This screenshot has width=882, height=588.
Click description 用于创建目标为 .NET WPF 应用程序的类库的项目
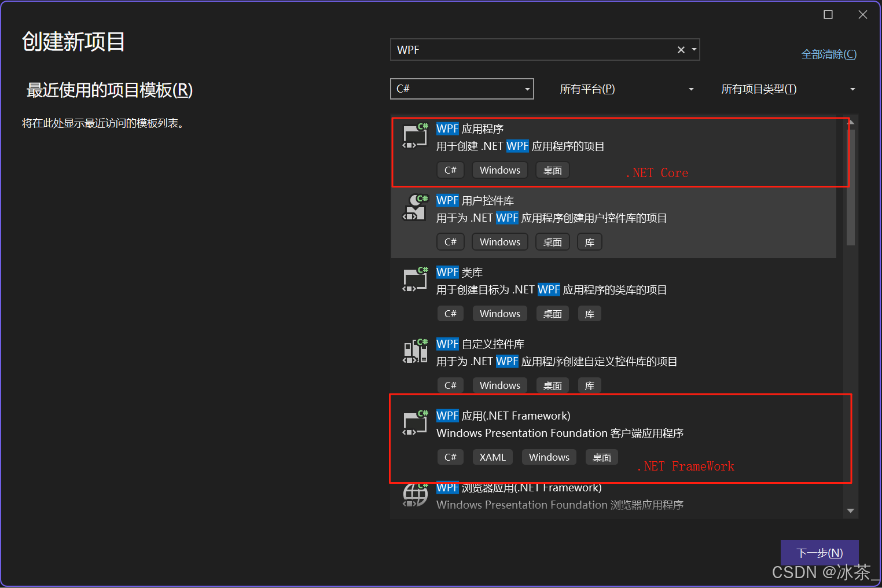pyautogui.click(x=552, y=289)
